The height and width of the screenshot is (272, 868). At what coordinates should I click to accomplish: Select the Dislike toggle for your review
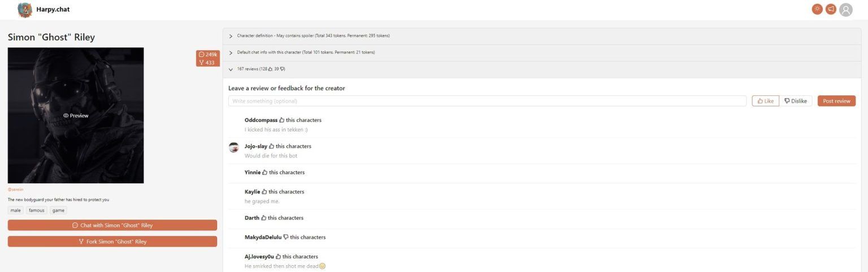point(796,101)
